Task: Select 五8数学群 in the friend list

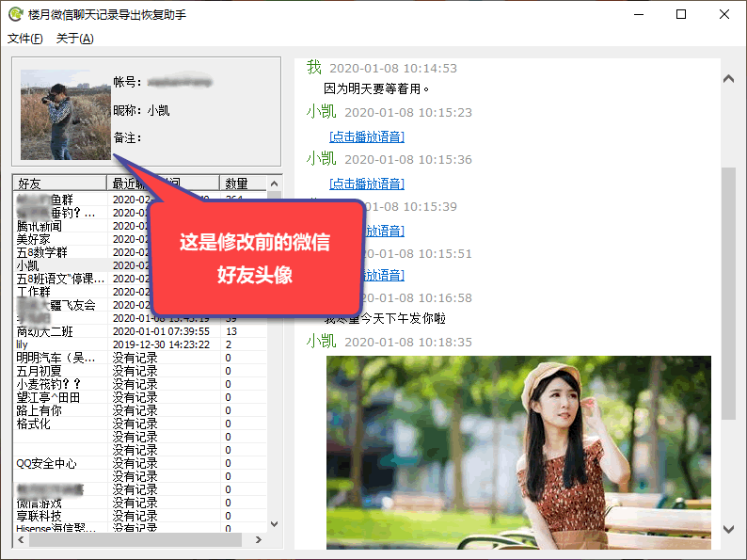Action: 42,252
